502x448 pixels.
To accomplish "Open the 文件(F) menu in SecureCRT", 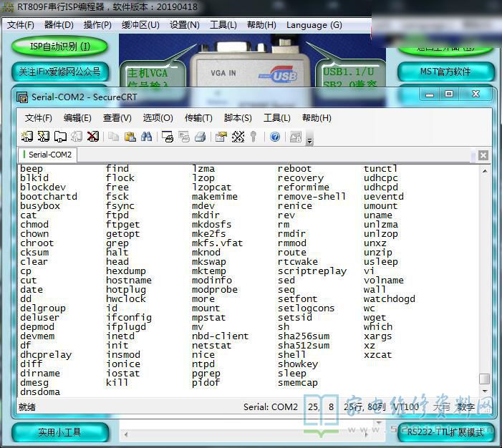I will coord(38,118).
